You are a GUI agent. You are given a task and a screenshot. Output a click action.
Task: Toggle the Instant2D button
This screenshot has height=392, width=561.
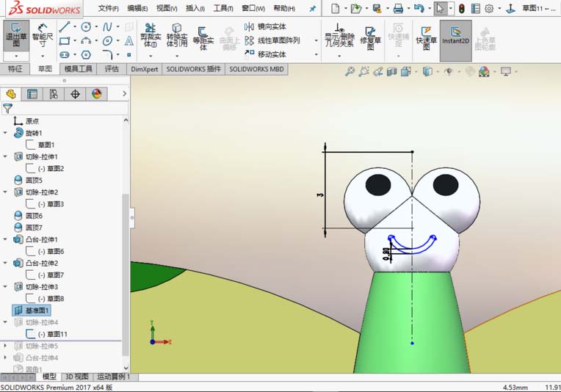(455, 40)
